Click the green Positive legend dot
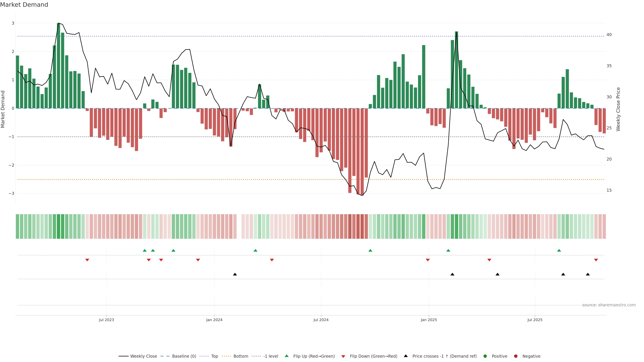The height and width of the screenshot is (362, 644). (485, 356)
